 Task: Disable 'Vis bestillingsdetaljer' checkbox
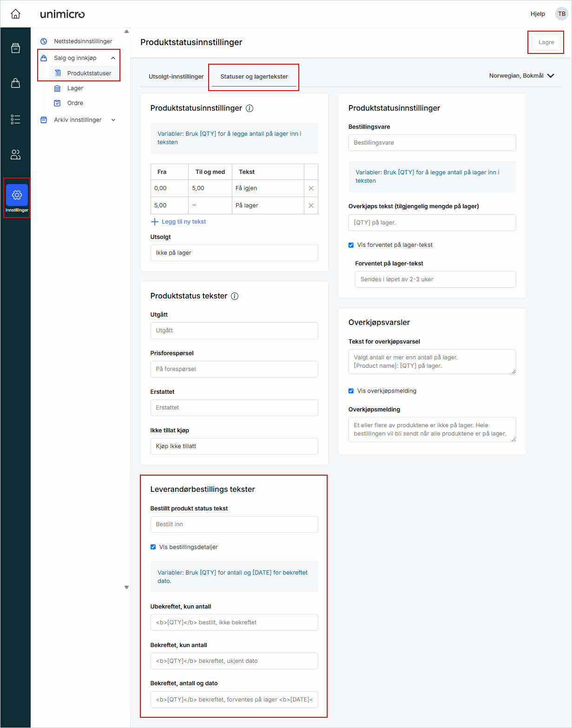pyautogui.click(x=153, y=547)
